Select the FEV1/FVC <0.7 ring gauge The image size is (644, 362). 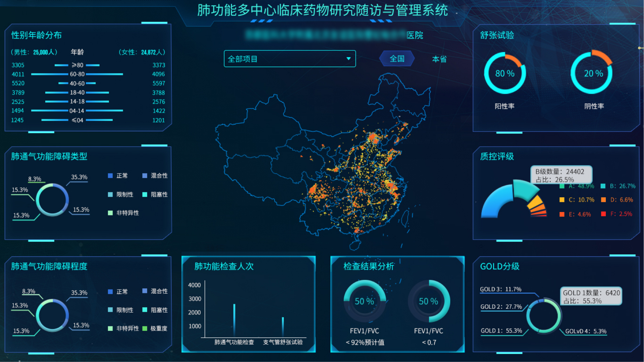pyautogui.click(x=429, y=301)
